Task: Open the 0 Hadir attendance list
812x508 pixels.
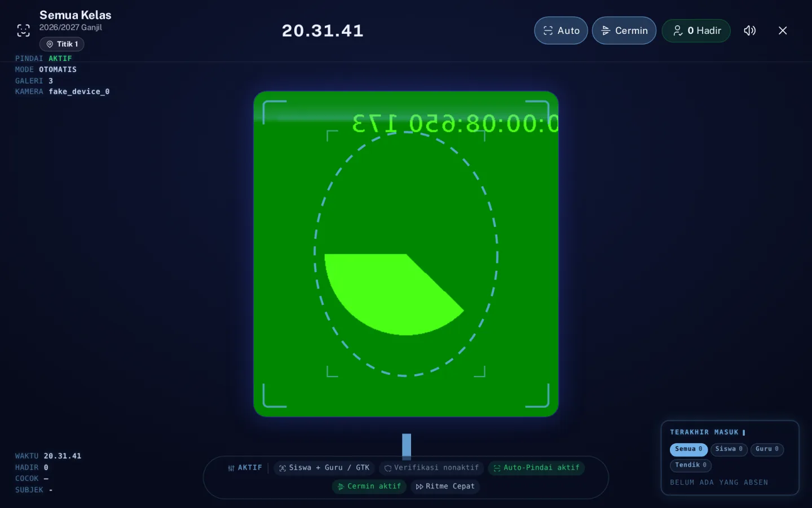Action: [x=696, y=30]
